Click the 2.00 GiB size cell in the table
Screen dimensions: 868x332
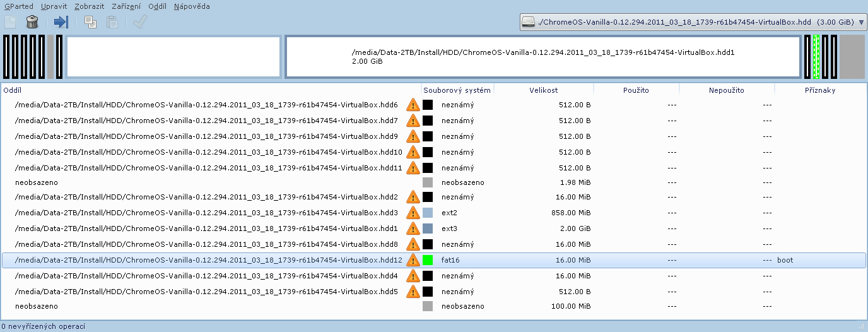pos(574,228)
